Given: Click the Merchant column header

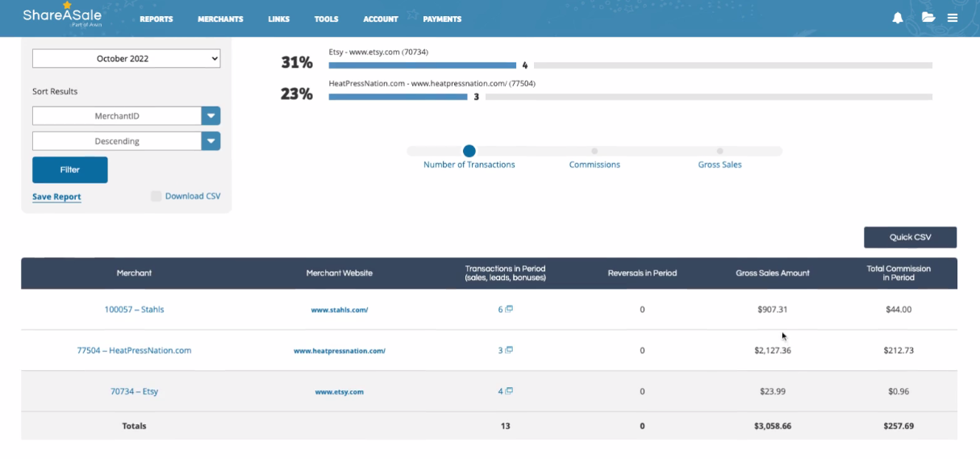Looking at the screenshot, I should click(x=134, y=273).
